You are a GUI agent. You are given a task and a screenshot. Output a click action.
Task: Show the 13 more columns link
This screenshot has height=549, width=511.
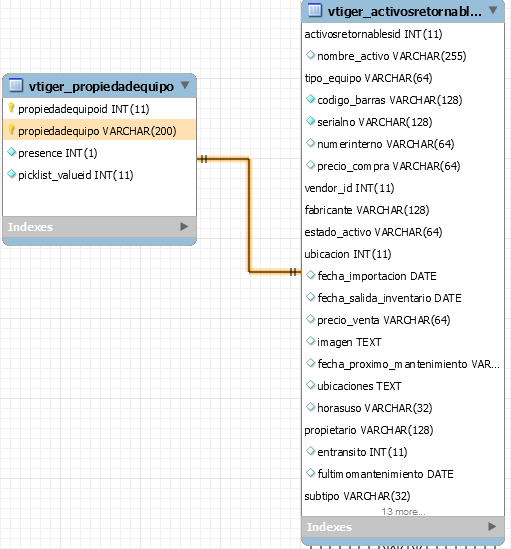[403, 512]
